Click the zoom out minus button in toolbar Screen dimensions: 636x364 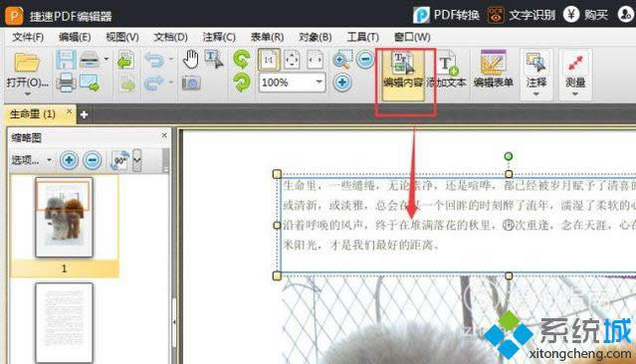pos(365,60)
